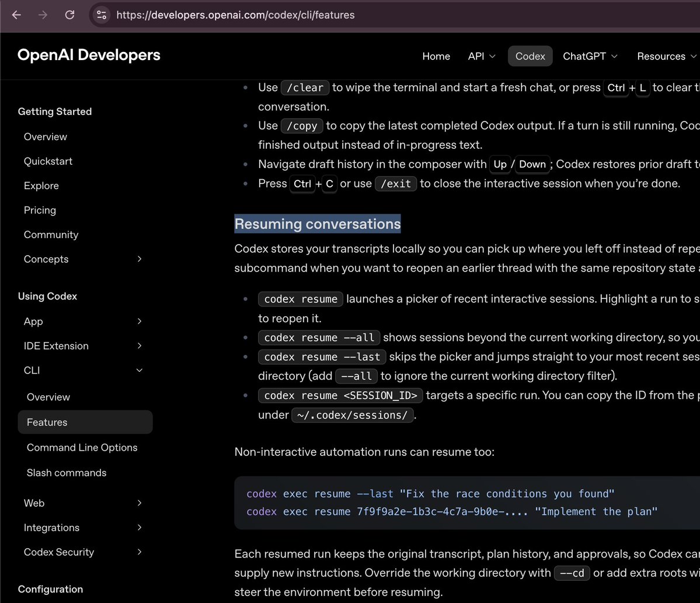700x603 pixels.
Task: Click the Configuration section heading
Action: (x=50, y=589)
